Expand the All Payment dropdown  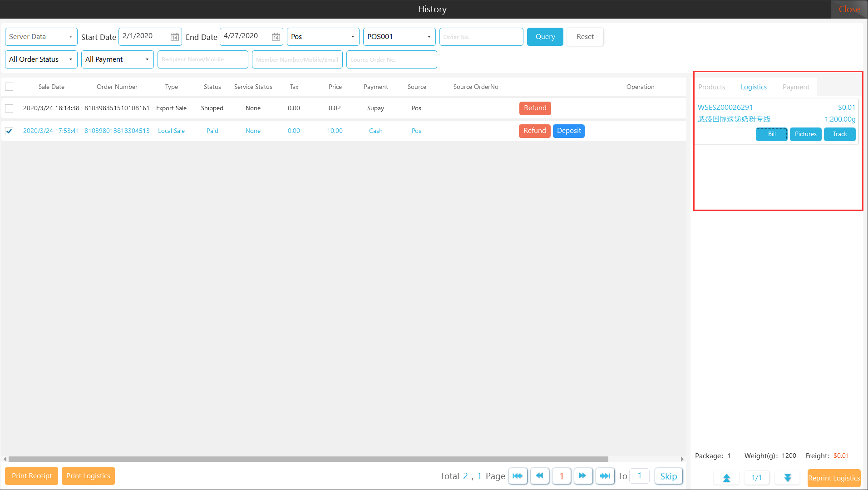click(x=117, y=59)
